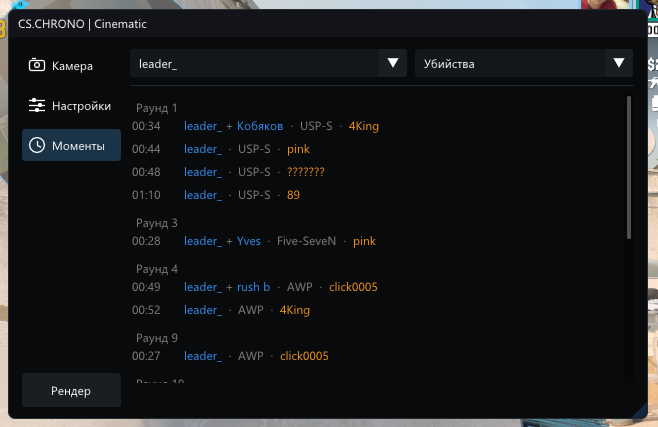Select the 00:34 kill on 4King
The height and width of the screenshot is (427, 658).
[255, 126]
